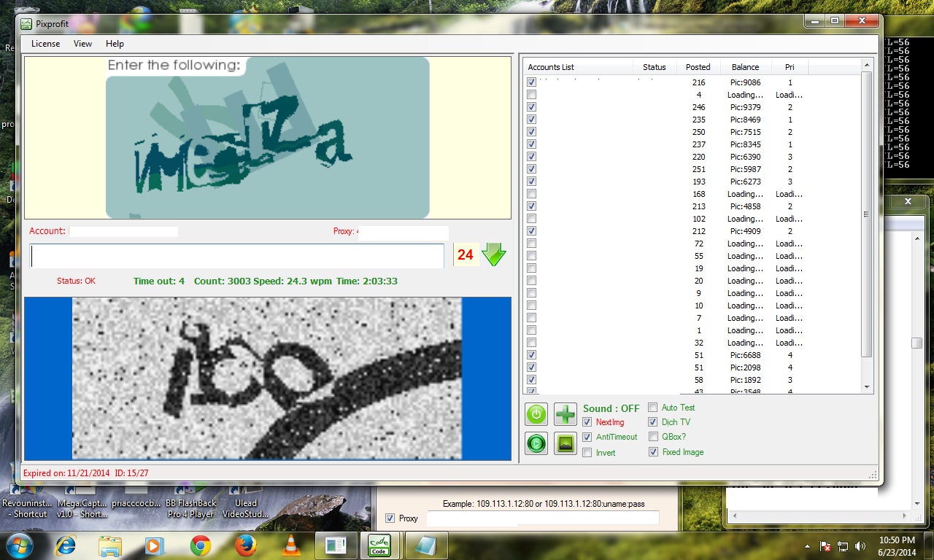934x560 pixels.
Task: Toggle the Invert checkbox
Action: (587, 453)
